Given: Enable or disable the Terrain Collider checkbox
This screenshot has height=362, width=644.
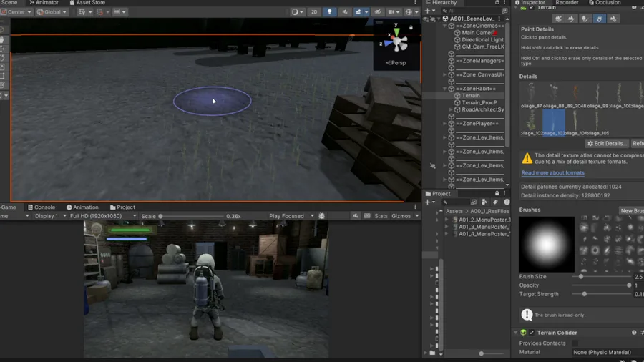Looking at the screenshot, I should (x=532, y=333).
